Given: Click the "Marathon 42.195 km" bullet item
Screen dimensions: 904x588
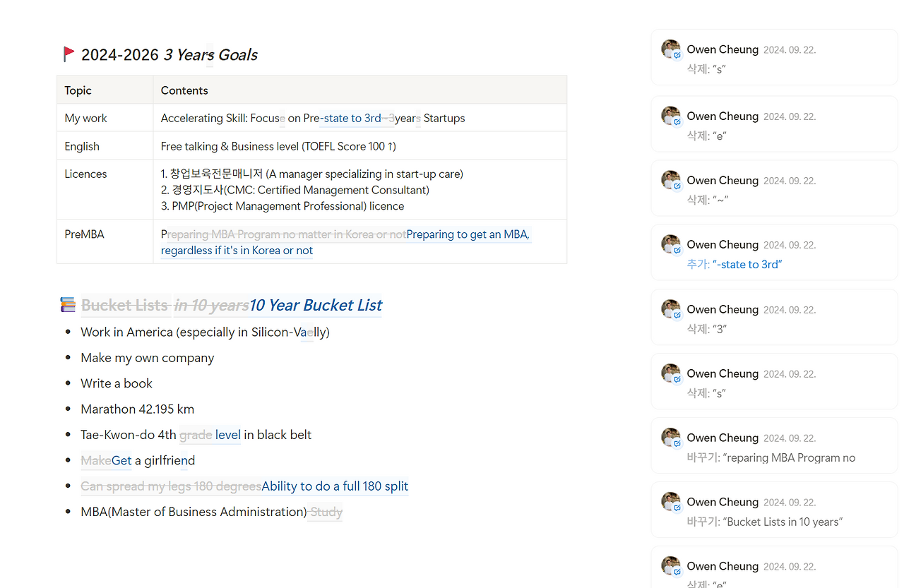Looking at the screenshot, I should point(137,409).
